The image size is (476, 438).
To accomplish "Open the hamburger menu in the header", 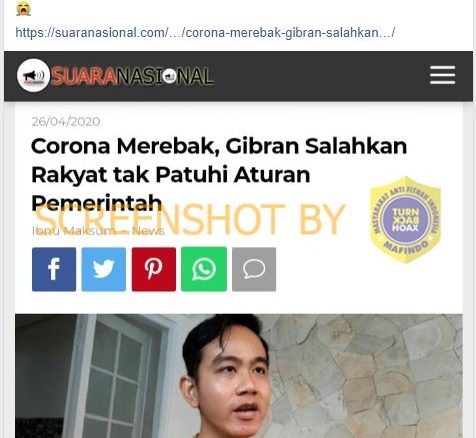I will coord(442,75).
